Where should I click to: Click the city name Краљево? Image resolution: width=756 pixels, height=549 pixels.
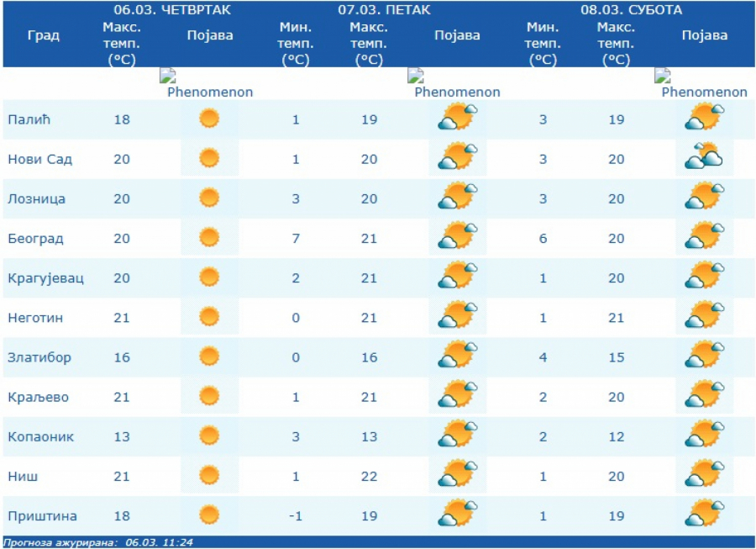[x=38, y=397]
